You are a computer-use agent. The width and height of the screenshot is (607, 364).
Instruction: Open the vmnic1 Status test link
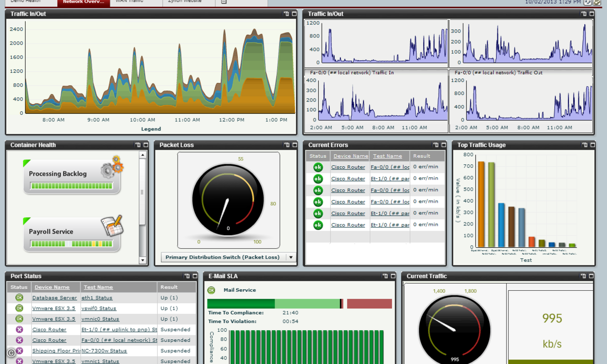coord(100,361)
